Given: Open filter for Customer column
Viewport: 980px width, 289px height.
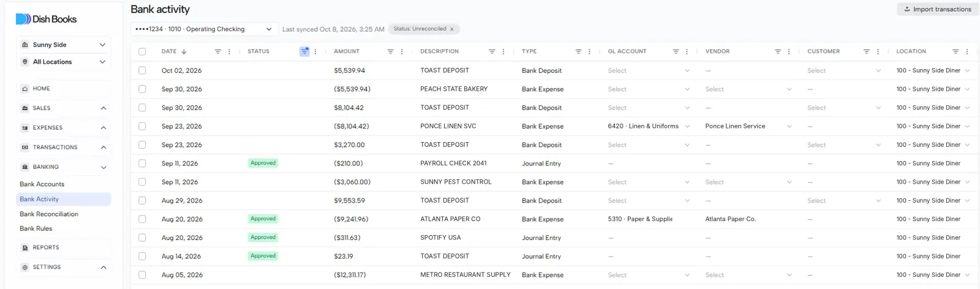Looking at the screenshot, I should pos(866,51).
